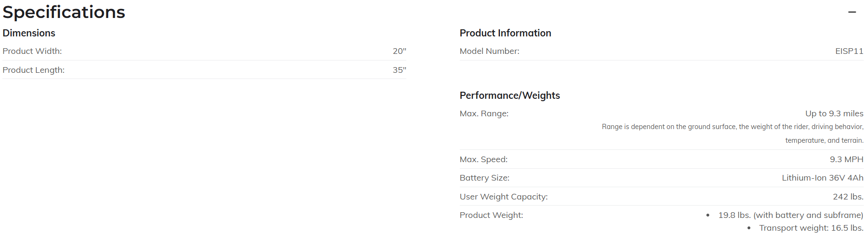The height and width of the screenshot is (234, 868).
Task: Click the Max. Speed label
Action: point(483,159)
